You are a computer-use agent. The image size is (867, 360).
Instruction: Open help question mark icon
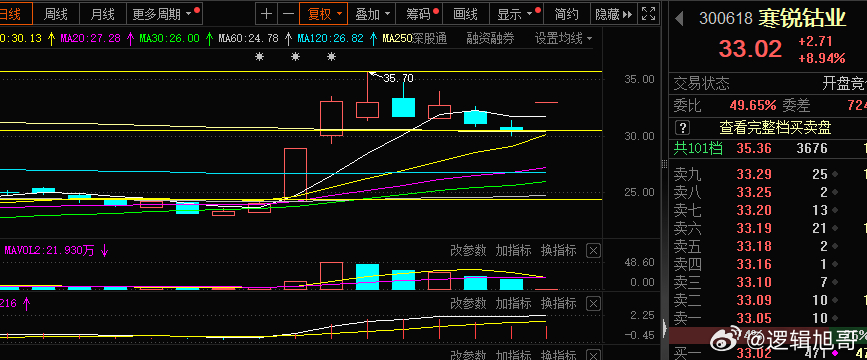(683, 128)
